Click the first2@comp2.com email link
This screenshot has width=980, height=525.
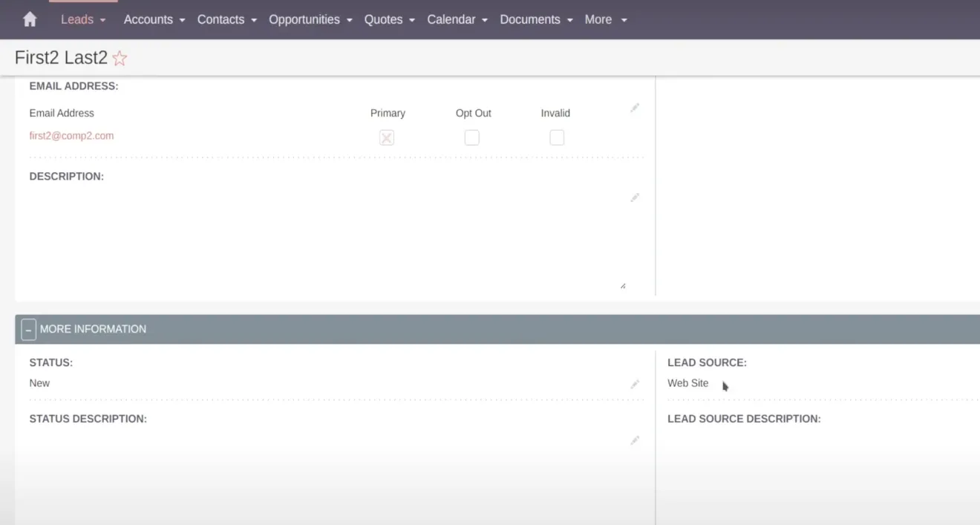point(71,136)
